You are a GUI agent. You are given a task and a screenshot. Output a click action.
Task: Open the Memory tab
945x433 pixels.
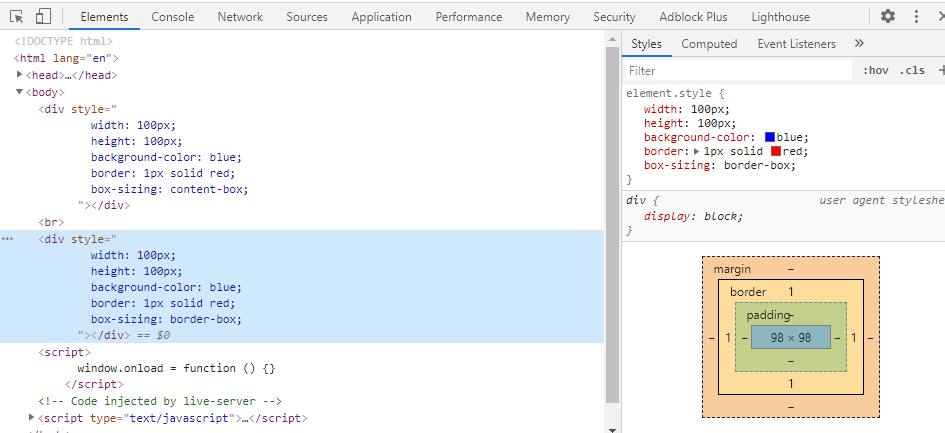point(547,17)
